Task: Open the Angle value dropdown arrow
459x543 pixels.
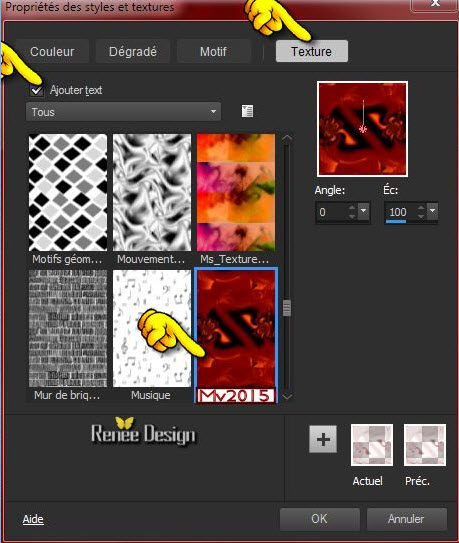Action: [x=363, y=211]
